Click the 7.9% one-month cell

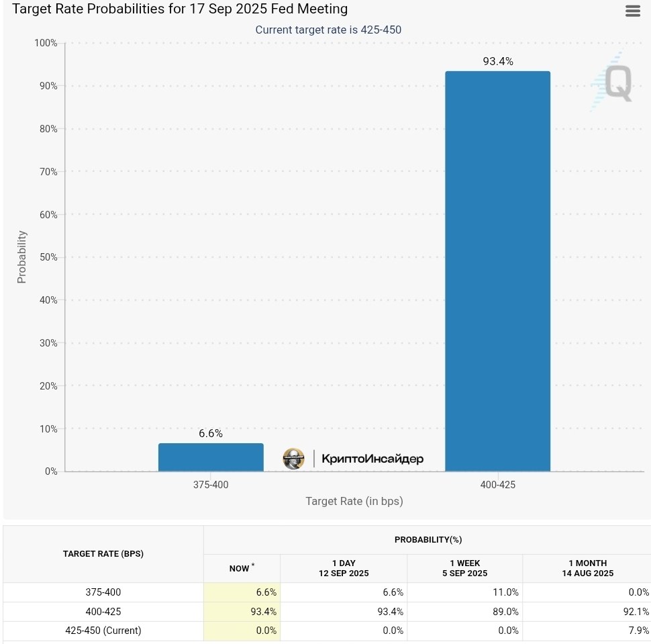coord(587,631)
